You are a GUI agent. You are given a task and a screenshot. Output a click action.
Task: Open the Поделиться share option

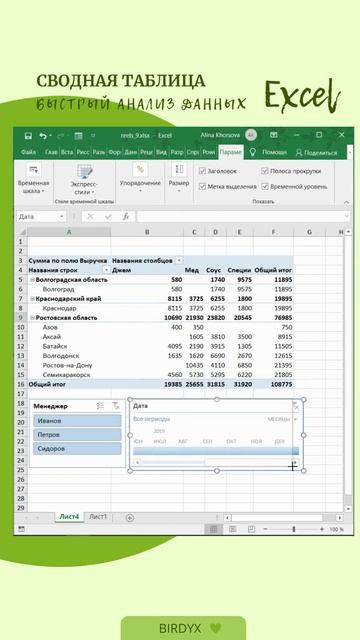[316, 152]
